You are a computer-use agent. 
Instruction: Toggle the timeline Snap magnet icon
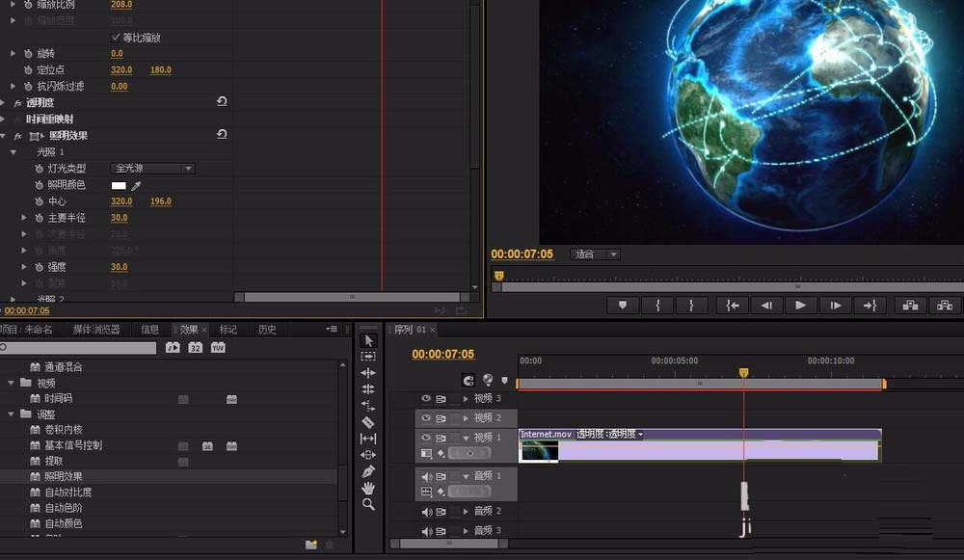[x=469, y=381]
